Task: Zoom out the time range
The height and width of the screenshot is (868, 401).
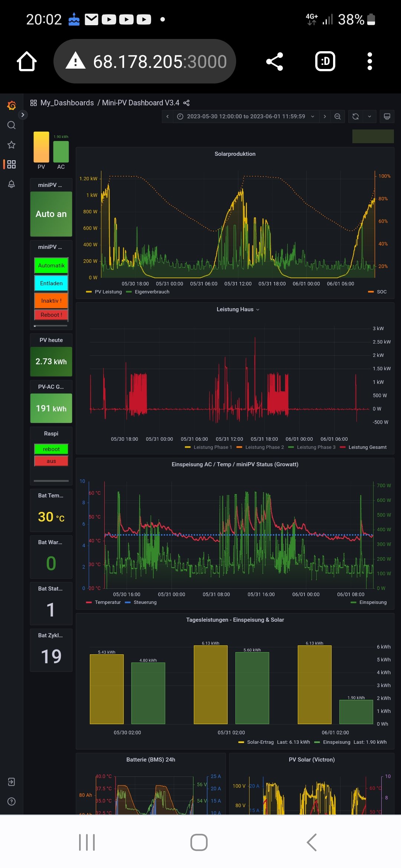Action: [x=338, y=116]
